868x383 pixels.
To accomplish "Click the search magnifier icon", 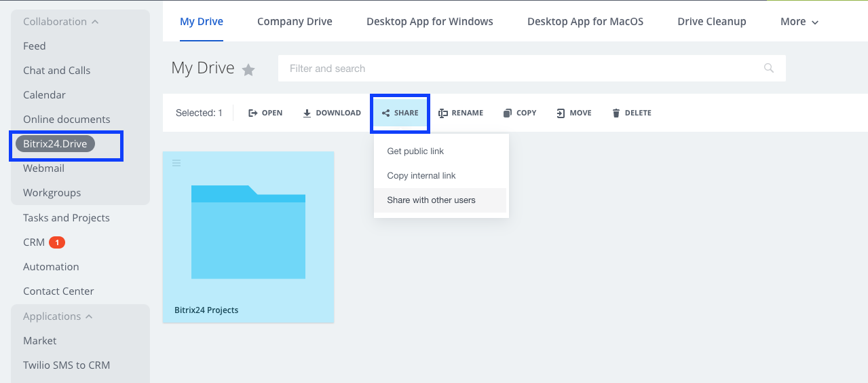I will 769,68.
